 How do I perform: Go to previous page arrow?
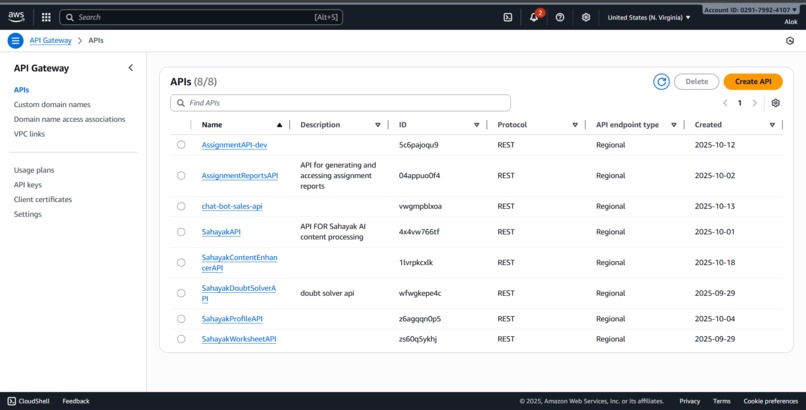[725, 103]
